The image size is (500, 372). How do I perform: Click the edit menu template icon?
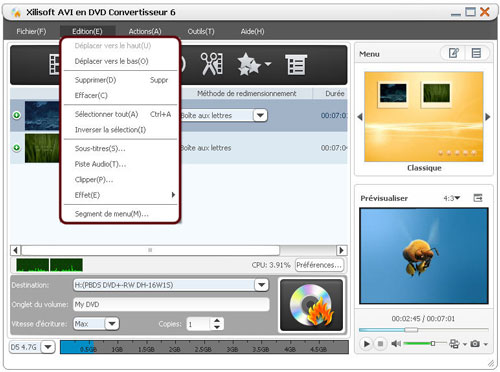[454, 53]
